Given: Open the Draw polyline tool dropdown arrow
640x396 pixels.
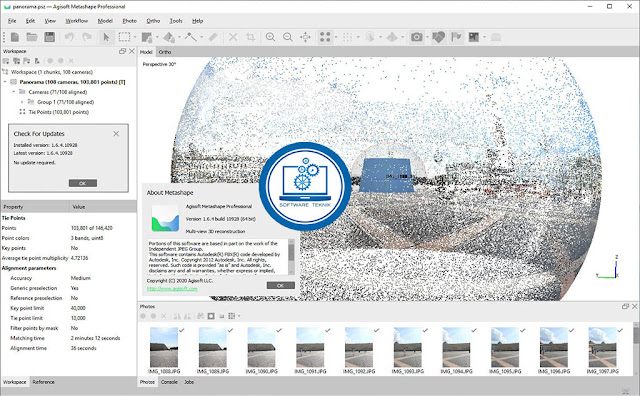Looking at the screenshot, I should point(201,37).
